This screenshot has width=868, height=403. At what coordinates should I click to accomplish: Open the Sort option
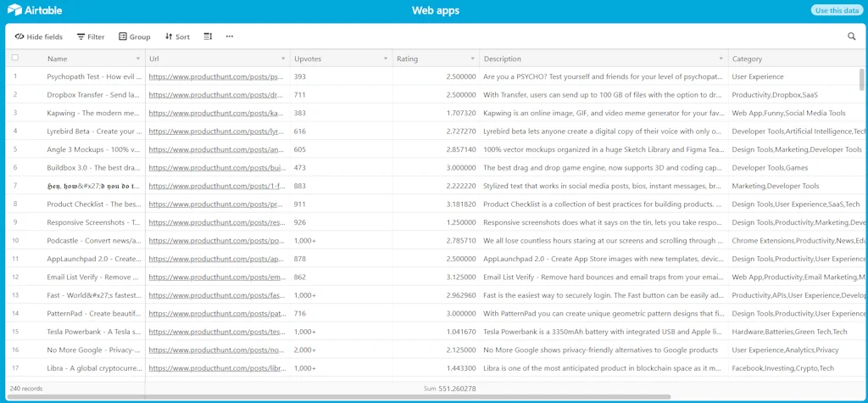(x=177, y=36)
